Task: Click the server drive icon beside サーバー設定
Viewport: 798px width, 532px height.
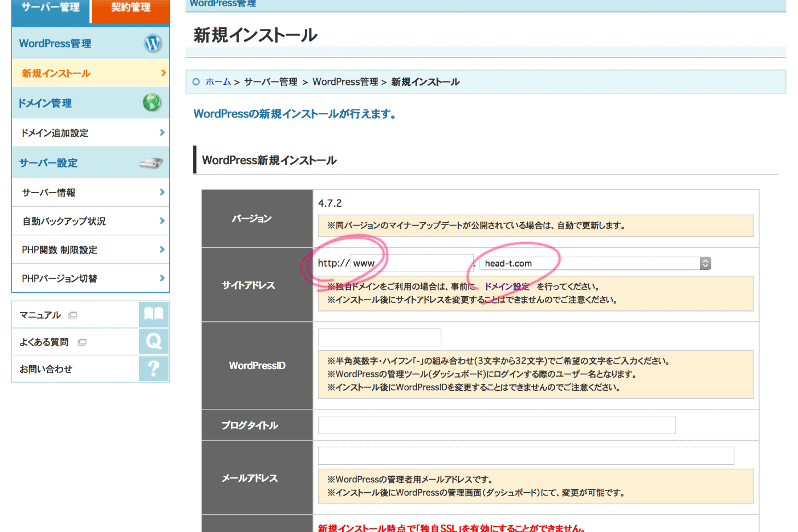Action: 151,163
